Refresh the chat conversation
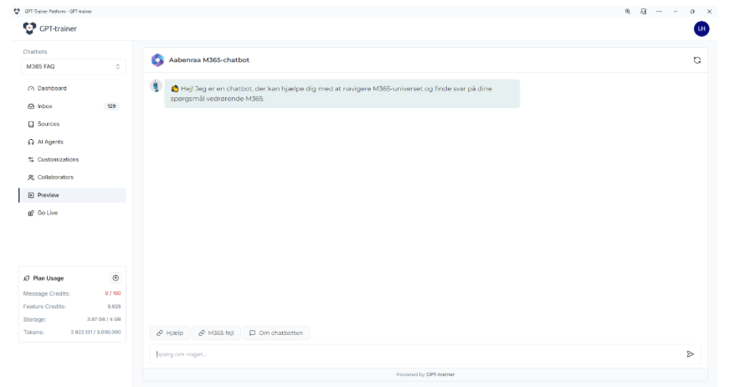 pos(697,60)
